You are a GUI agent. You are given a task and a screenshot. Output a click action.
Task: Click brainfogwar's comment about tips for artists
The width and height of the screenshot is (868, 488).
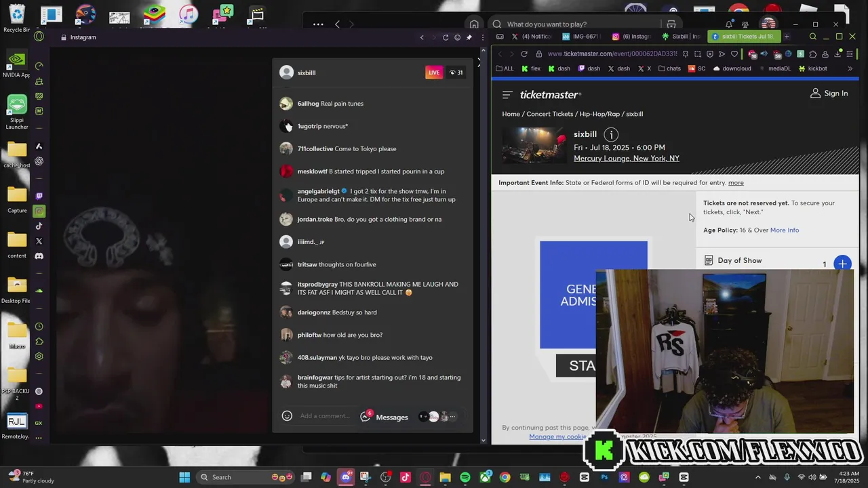point(378,382)
